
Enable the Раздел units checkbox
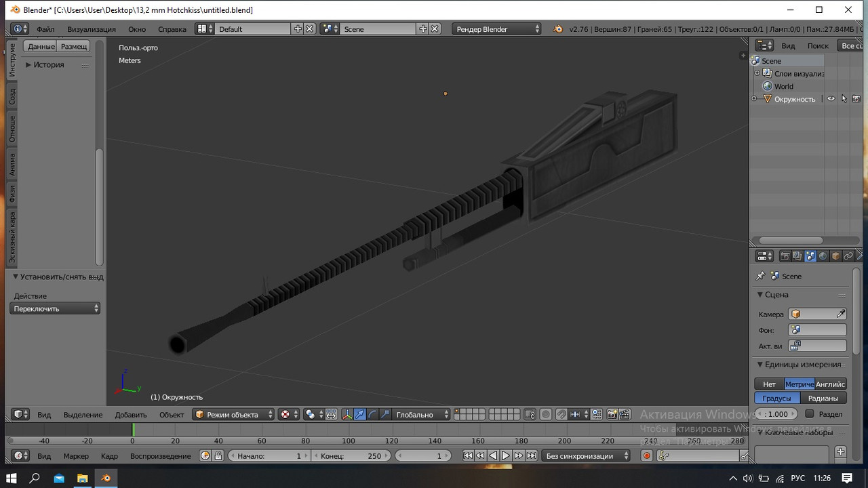click(809, 413)
